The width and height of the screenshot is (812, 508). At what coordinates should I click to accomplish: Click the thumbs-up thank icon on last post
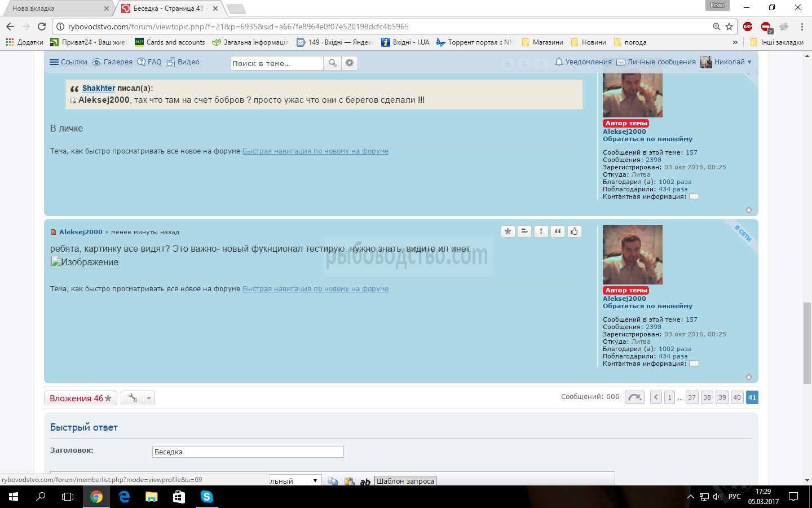[x=574, y=231]
